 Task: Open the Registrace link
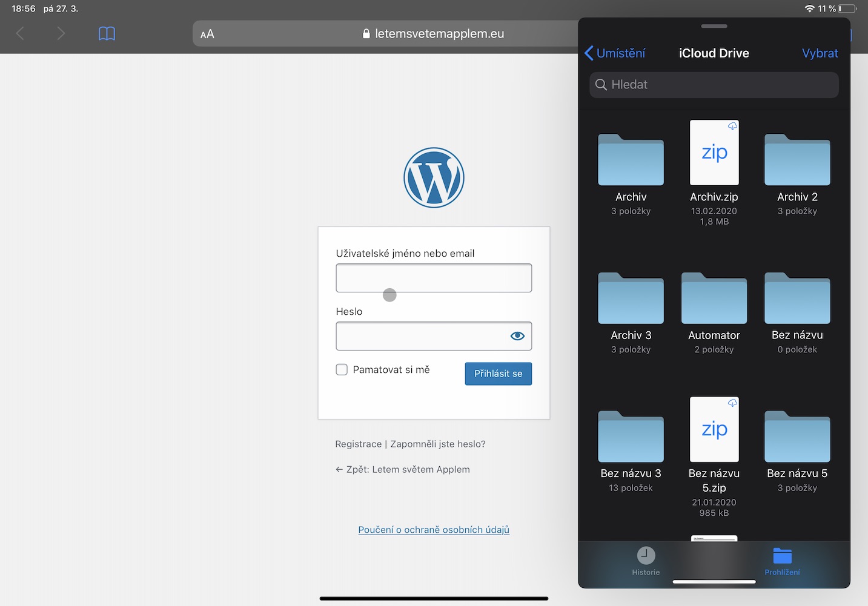pyautogui.click(x=359, y=444)
